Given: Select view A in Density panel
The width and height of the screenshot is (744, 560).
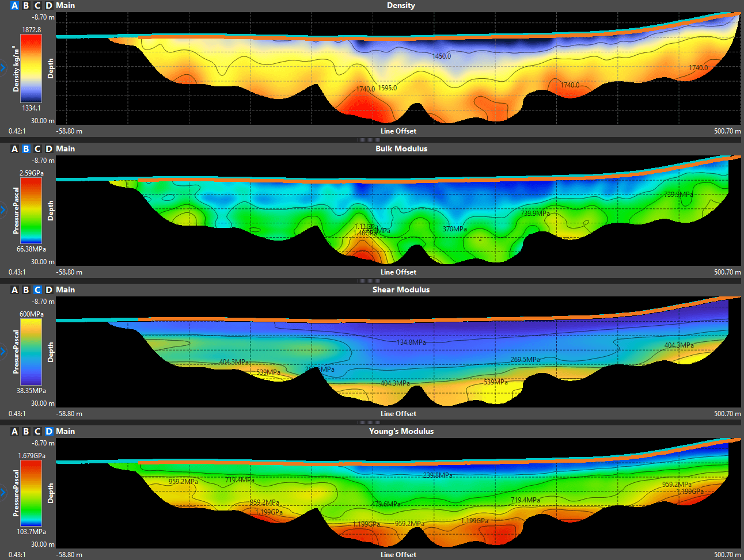Looking at the screenshot, I should pyautogui.click(x=15, y=5).
